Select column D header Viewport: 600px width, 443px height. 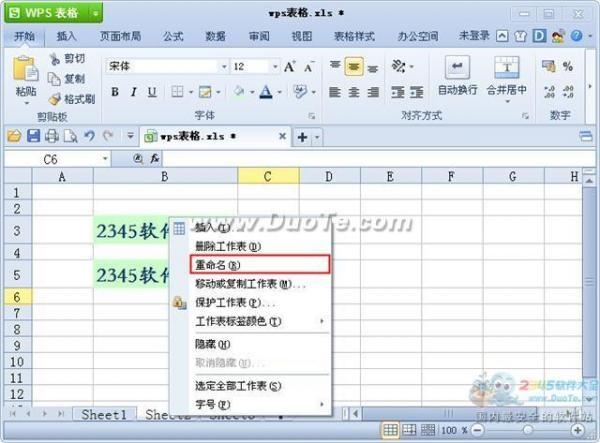tap(329, 176)
